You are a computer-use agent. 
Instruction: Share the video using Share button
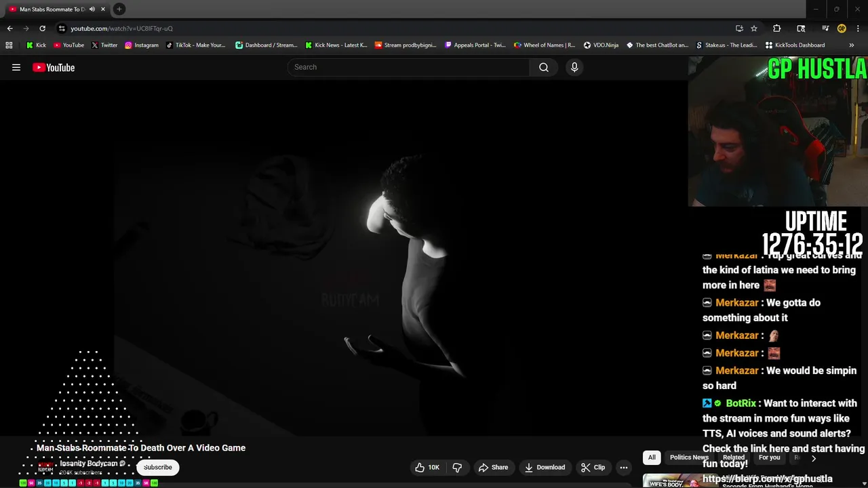pyautogui.click(x=493, y=467)
